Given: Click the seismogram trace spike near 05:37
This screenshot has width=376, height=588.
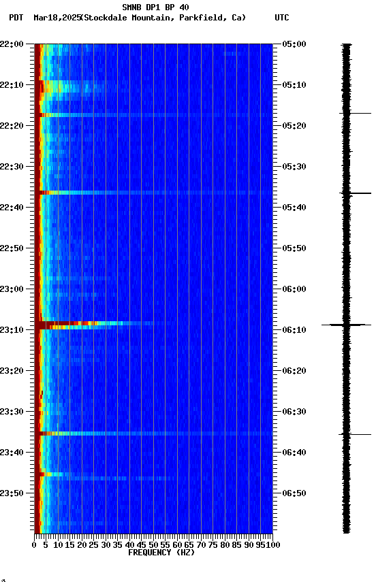Looking at the screenshot, I should point(355,193).
